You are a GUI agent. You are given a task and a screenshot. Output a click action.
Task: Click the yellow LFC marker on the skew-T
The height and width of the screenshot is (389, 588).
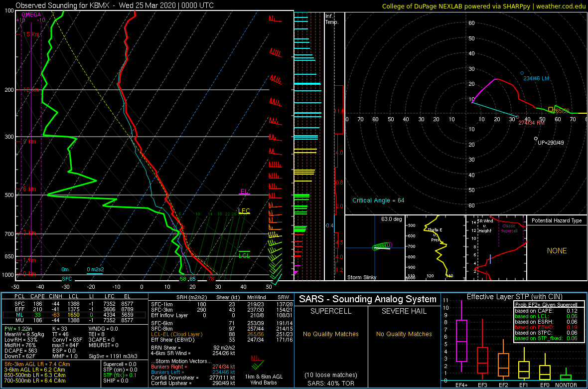[244, 211]
